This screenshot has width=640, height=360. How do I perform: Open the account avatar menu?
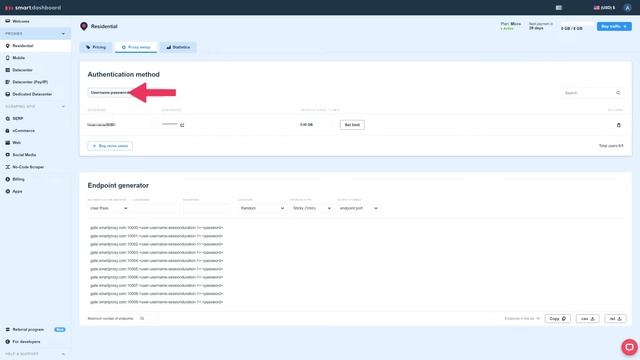[627, 8]
